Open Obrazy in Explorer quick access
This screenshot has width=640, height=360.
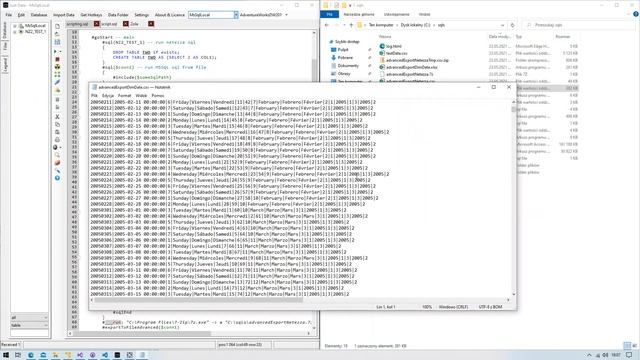344,73
